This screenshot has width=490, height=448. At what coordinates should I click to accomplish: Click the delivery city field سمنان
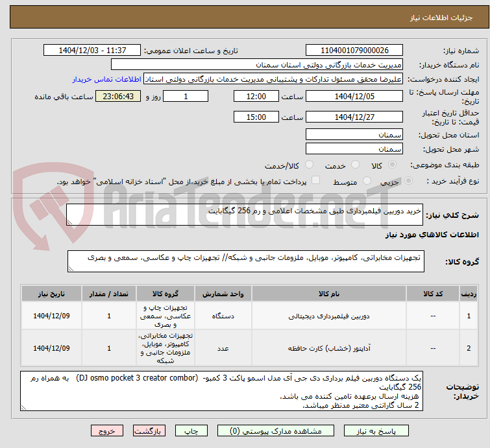(x=354, y=149)
